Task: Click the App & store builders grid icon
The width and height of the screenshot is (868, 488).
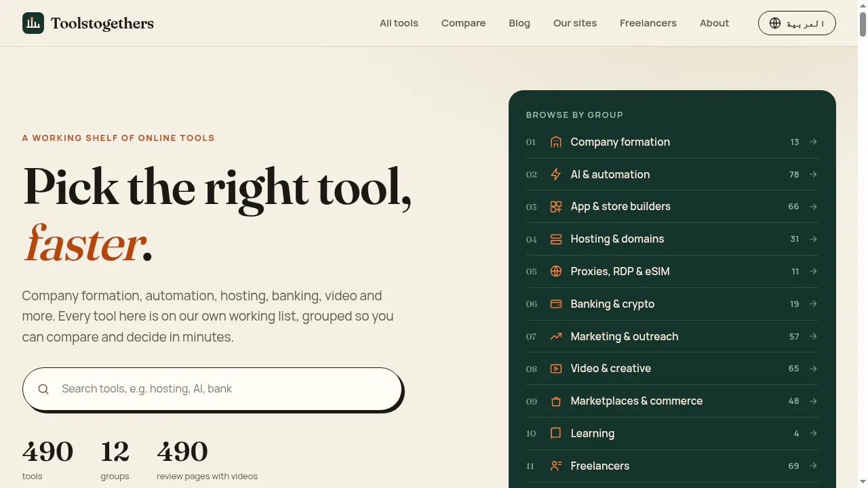Action: tap(556, 207)
